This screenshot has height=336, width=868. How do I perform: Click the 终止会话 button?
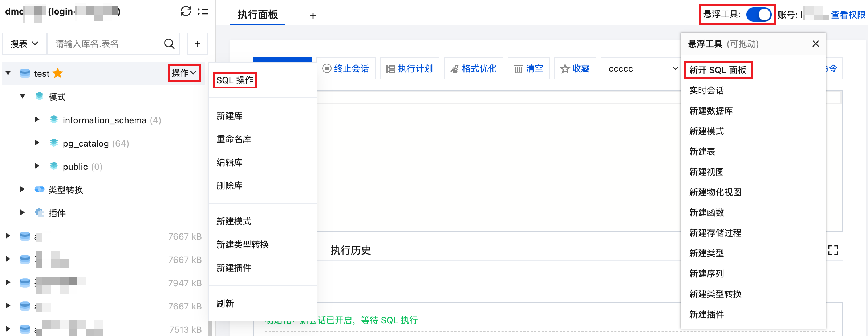[346, 69]
